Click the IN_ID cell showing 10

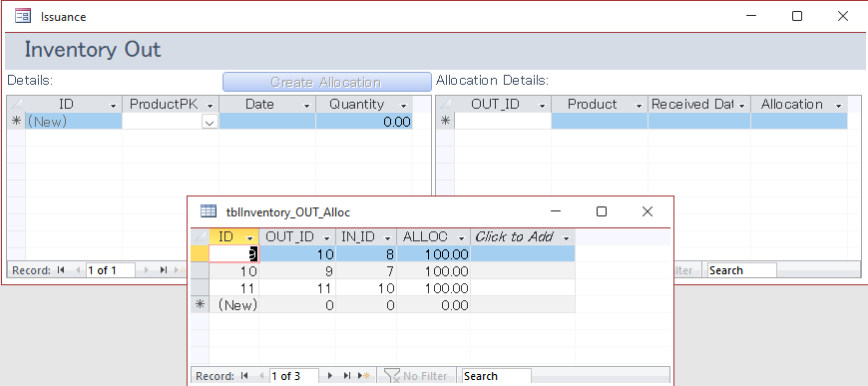366,288
